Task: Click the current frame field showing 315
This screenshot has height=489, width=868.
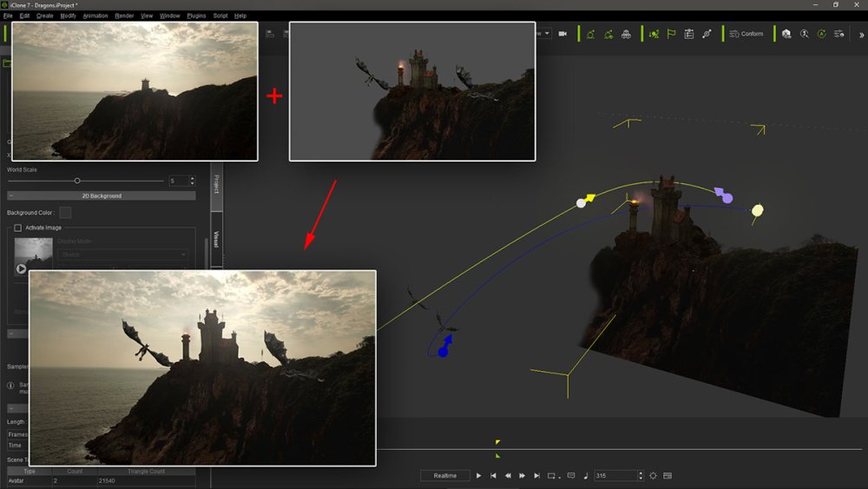Action: click(615, 476)
